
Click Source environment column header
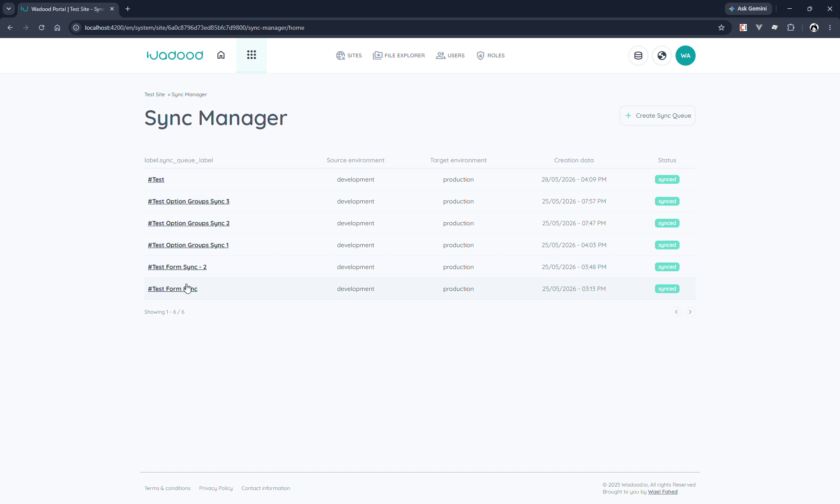[356, 160]
